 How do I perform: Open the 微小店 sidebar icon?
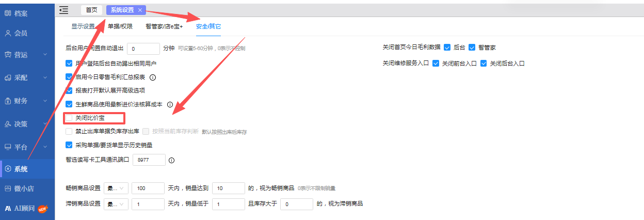tap(8, 188)
